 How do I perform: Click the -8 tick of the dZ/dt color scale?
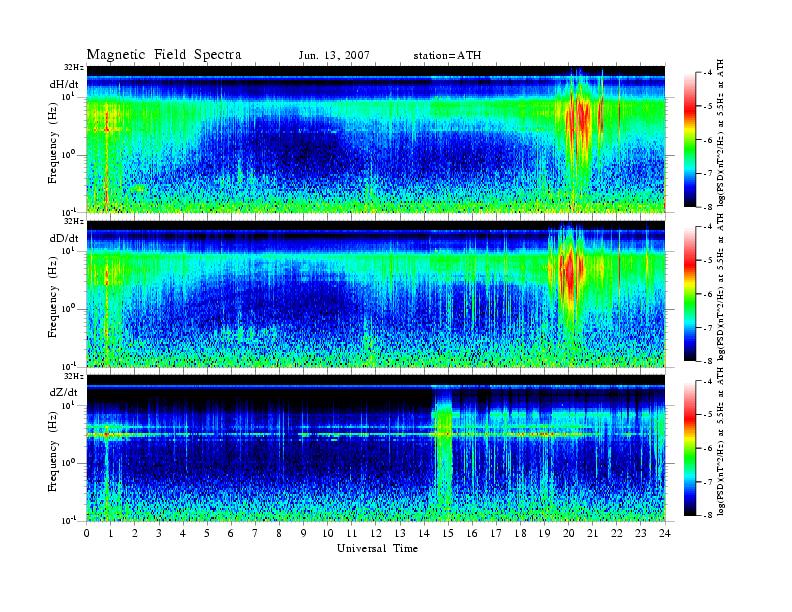coord(708,515)
